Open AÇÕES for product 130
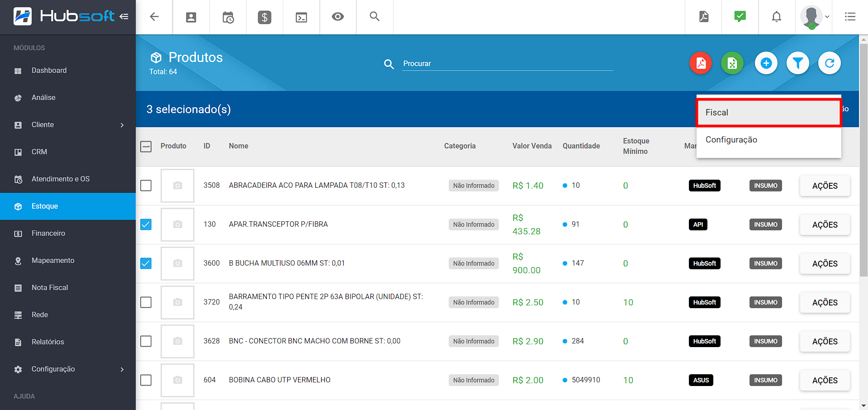The width and height of the screenshot is (868, 410). (825, 225)
